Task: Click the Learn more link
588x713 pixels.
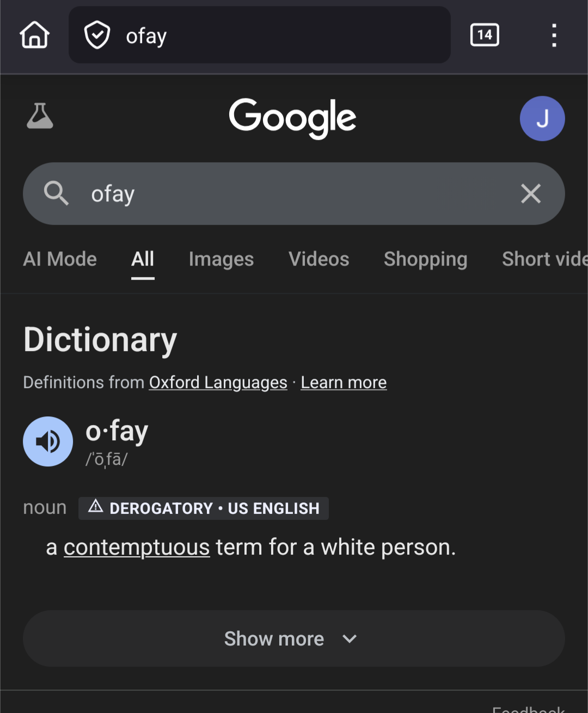Action: [344, 383]
